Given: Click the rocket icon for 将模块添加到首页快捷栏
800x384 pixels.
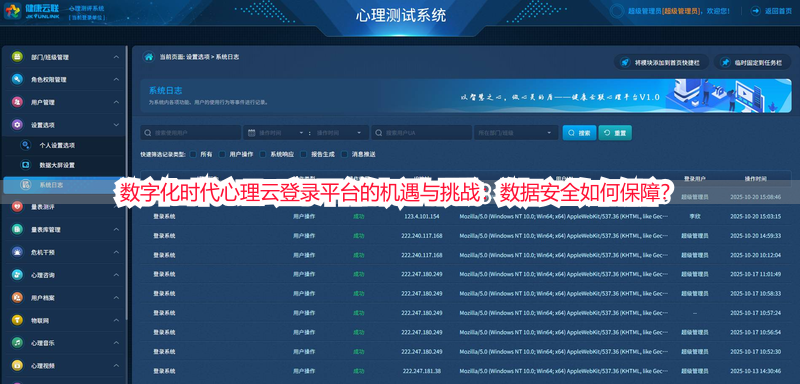Looking at the screenshot, I should tap(624, 62).
